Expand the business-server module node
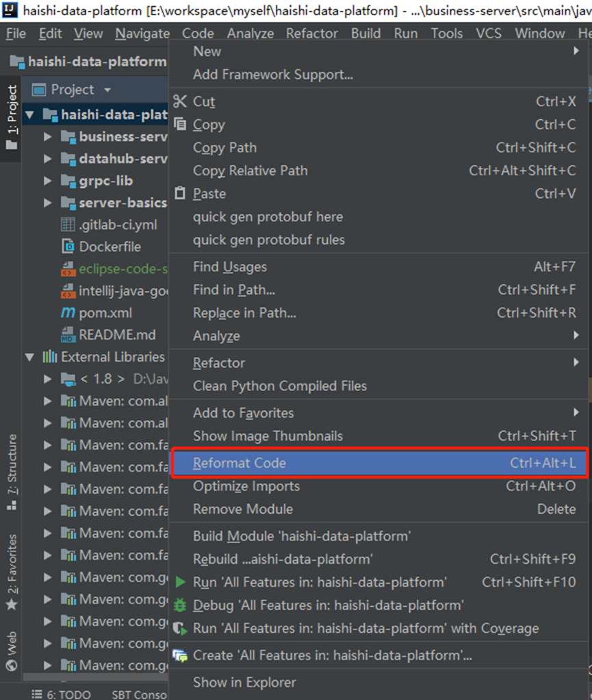 [x=47, y=136]
